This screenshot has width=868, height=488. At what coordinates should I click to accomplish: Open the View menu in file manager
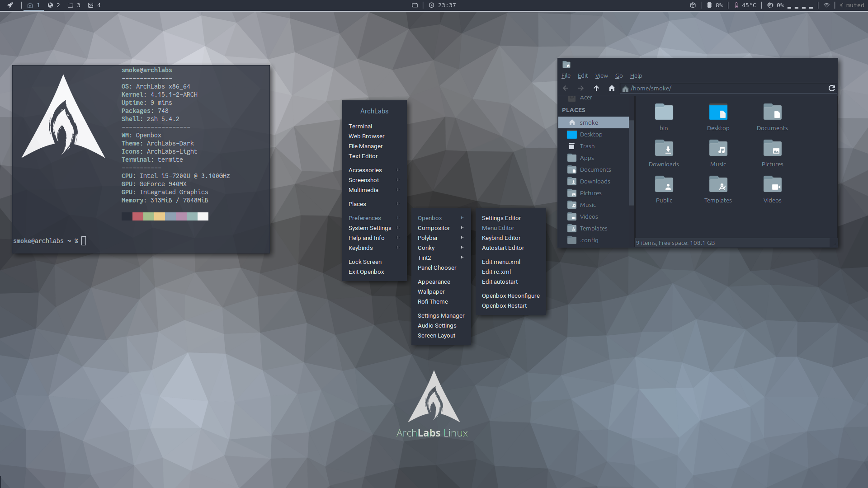pyautogui.click(x=601, y=75)
